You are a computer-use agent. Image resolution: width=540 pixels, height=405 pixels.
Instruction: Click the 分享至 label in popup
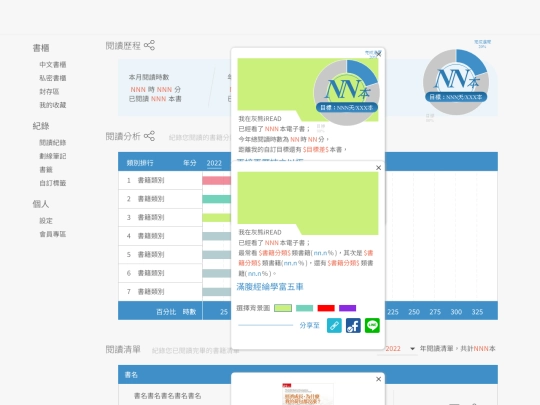(309, 325)
